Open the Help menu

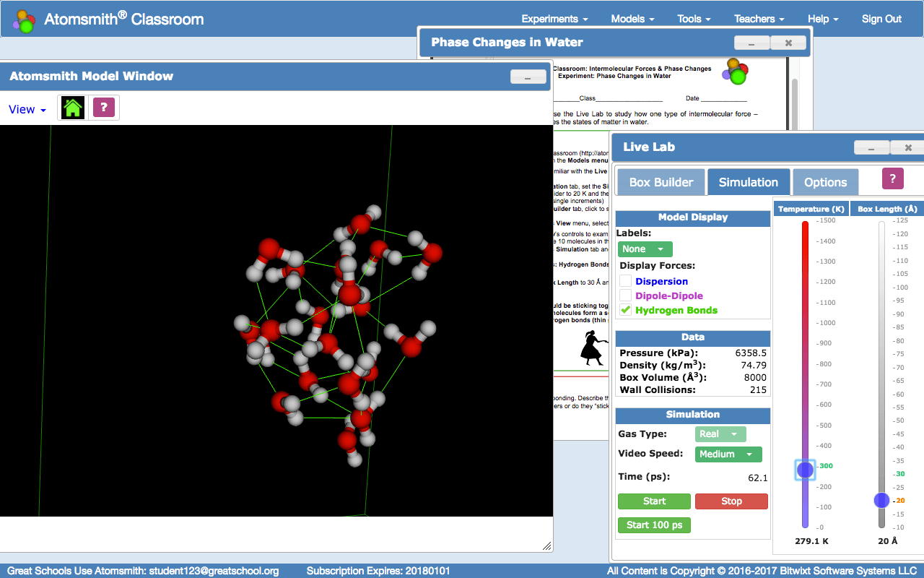(823, 19)
